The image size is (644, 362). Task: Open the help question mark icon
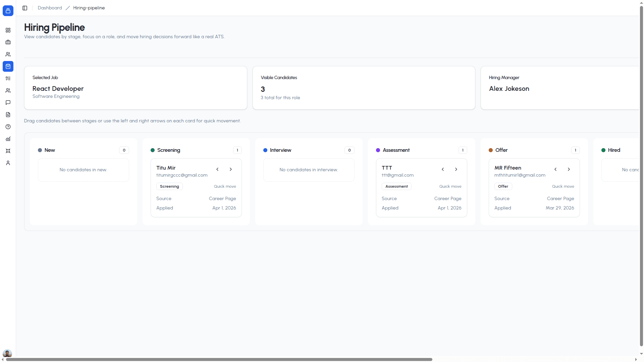(x=8, y=127)
